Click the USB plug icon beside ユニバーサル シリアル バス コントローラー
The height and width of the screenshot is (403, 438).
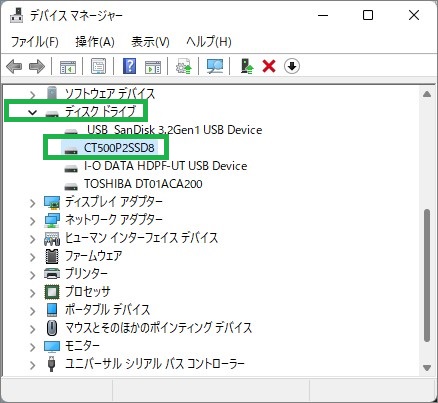(x=51, y=364)
